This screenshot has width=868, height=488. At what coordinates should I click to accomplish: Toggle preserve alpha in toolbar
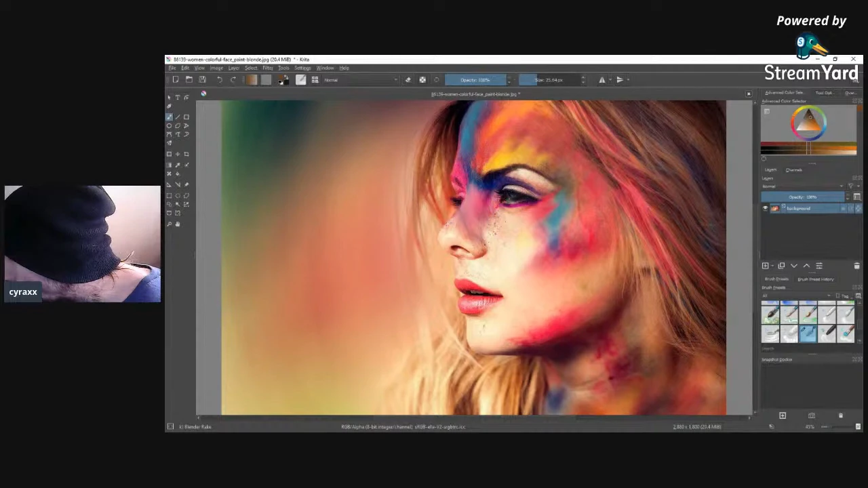[422, 80]
